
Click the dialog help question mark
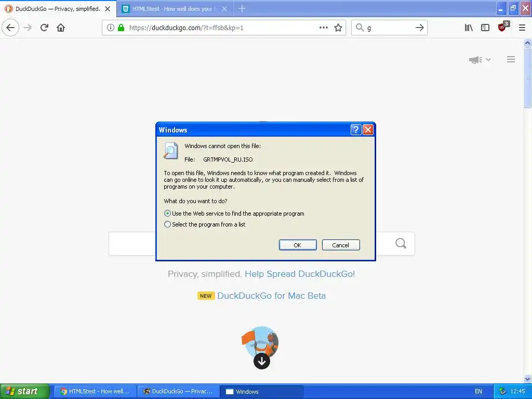(355, 129)
